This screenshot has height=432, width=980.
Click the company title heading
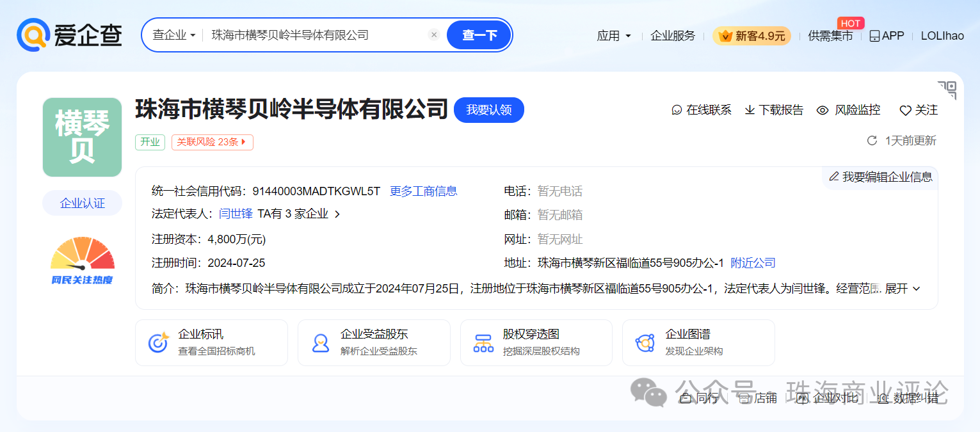(291, 109)
